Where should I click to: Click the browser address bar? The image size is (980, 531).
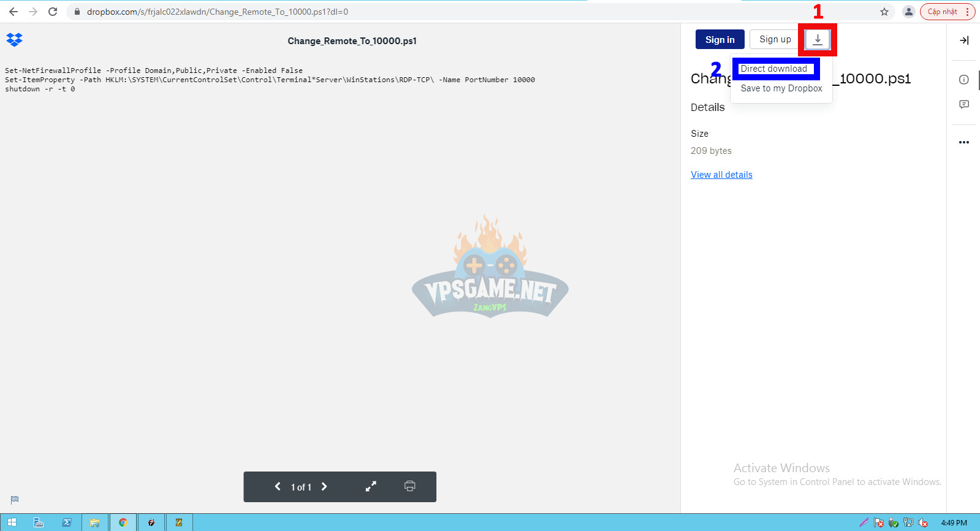429,12
